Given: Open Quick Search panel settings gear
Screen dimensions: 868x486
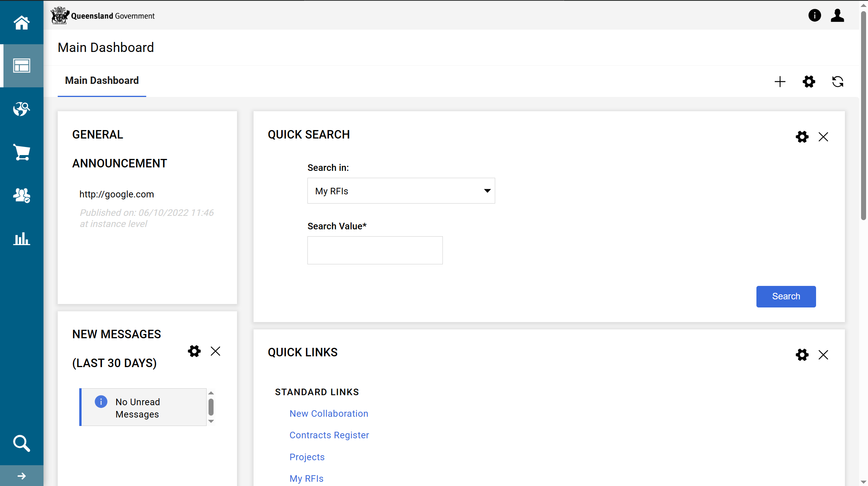Looking at the screenshot, I should (x=802, y=137).
